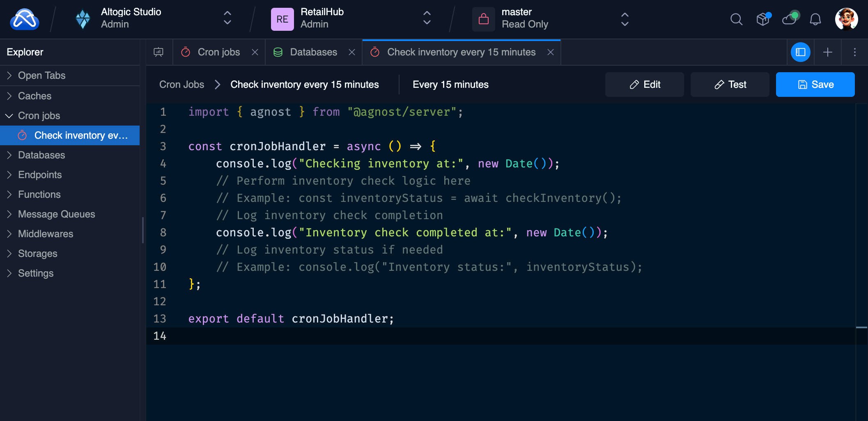This screenshot has width=868, height=421.
Task: Toggle the sidebar panel icon near tabs
Action: click(801, 52)
